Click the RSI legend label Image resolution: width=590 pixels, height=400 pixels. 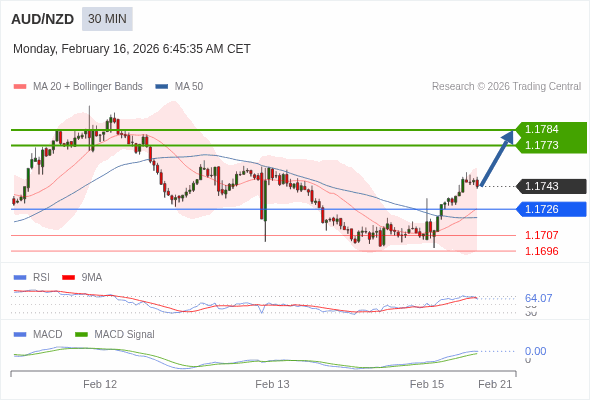click(x=41, y=278)
